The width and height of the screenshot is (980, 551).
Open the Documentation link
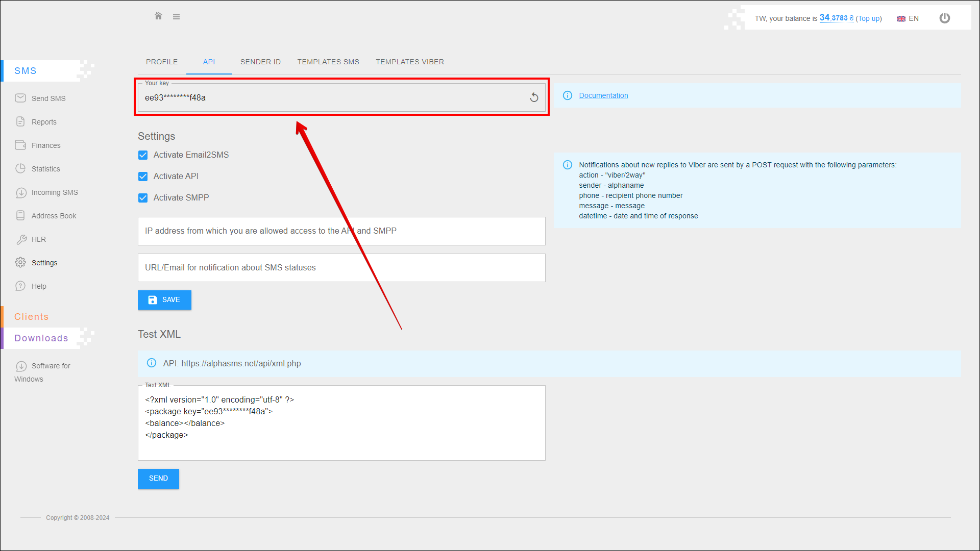(x=603, y=95)
